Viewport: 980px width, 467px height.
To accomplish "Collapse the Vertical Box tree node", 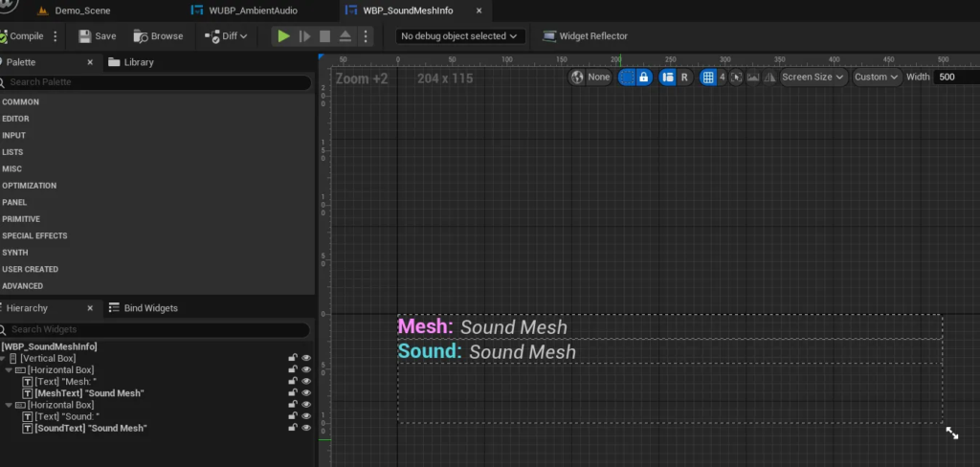I will point(3,358).
